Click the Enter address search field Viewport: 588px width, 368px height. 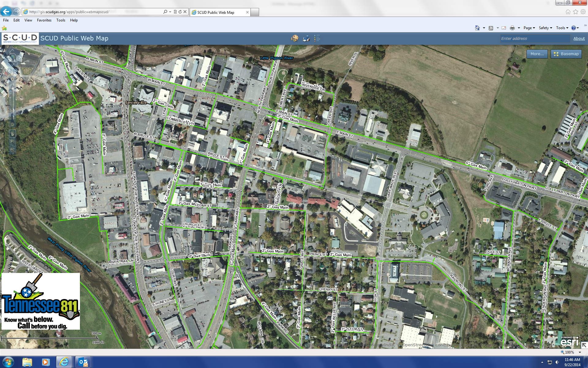pyautogui.click(x=535, y=38)
